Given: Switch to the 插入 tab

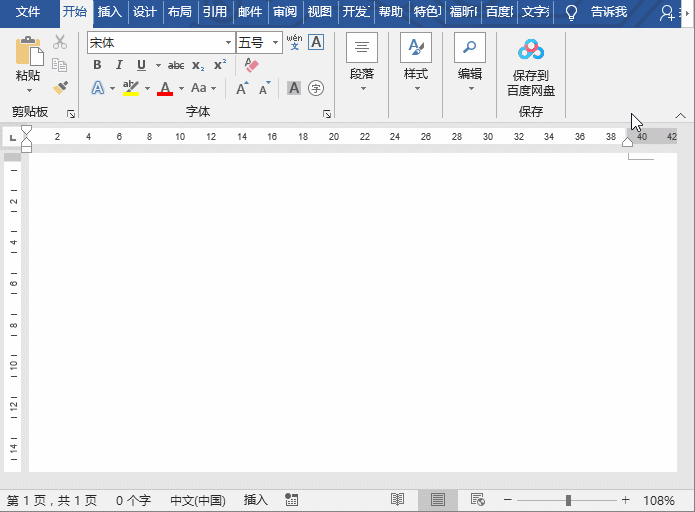Looking at the screenshot, I should pyautogui.click(x=109, y=12).
